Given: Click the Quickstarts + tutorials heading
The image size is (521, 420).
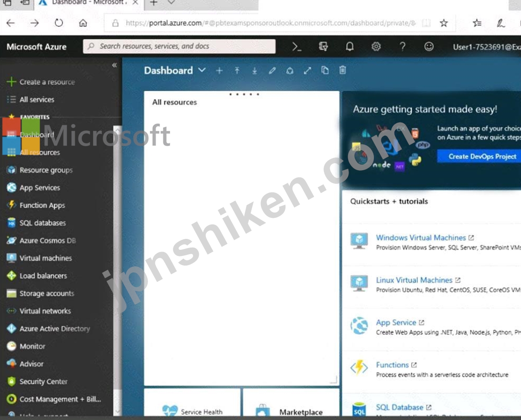Looking at the screenshot, I should coord(389,201).
